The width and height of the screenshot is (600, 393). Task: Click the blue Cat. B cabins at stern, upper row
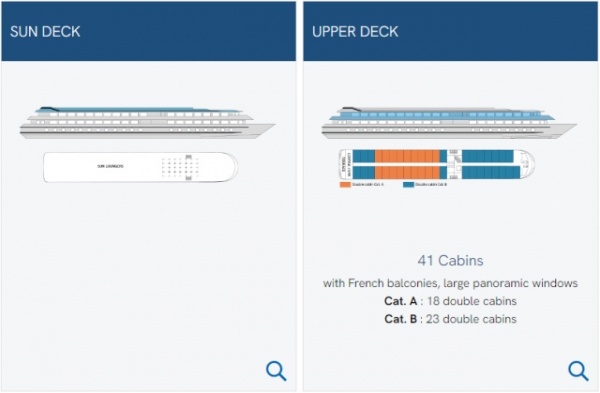[x=364, y=156]
